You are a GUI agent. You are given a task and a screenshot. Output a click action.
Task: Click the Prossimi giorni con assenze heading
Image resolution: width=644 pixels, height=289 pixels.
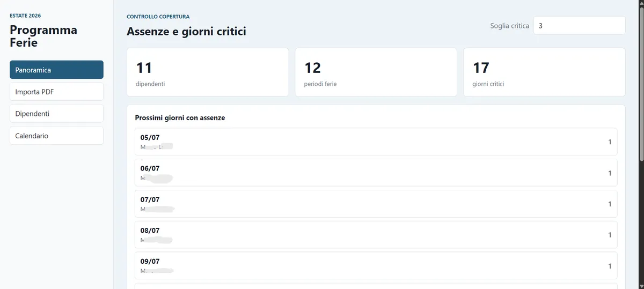pos(180,118)
